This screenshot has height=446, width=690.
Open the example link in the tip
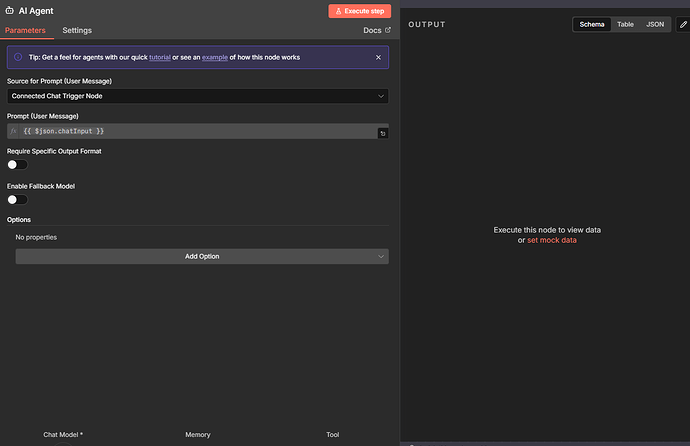215,57
